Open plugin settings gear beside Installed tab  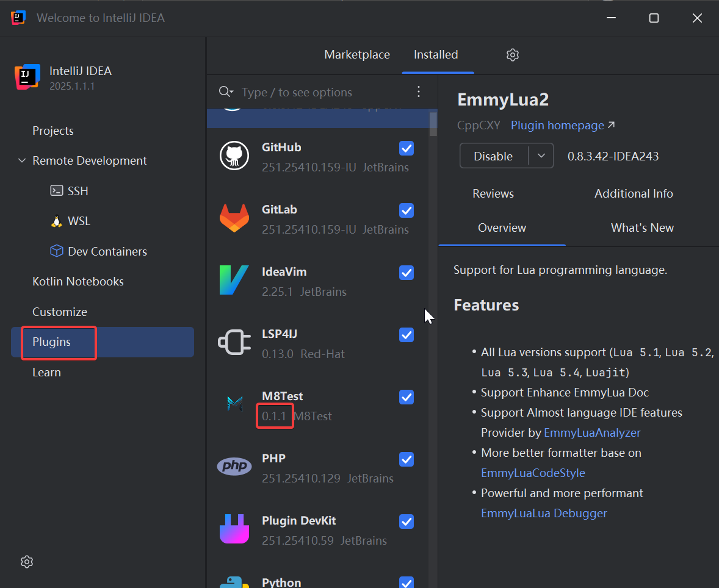[513, 55]
